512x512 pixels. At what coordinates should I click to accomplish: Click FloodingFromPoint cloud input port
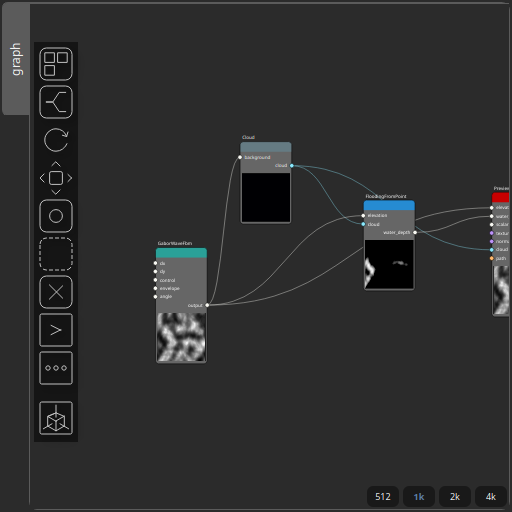(363, 224)
